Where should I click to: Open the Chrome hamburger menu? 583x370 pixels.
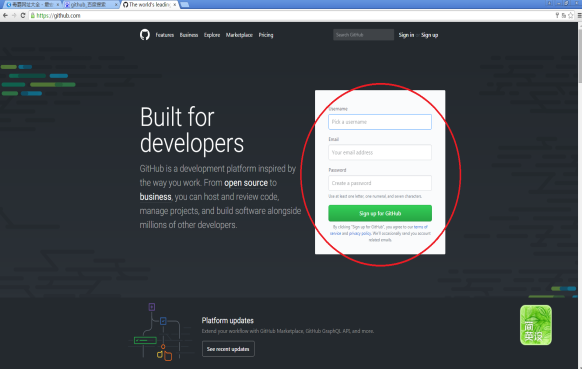579,15
